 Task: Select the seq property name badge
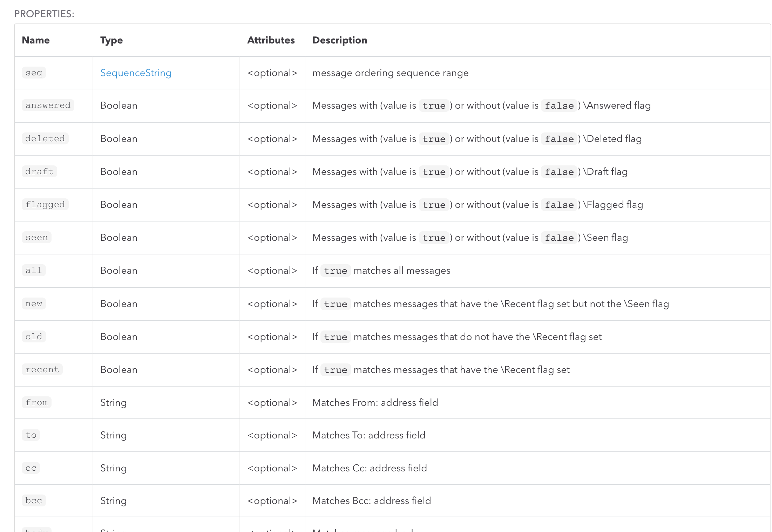coord(34,73)
